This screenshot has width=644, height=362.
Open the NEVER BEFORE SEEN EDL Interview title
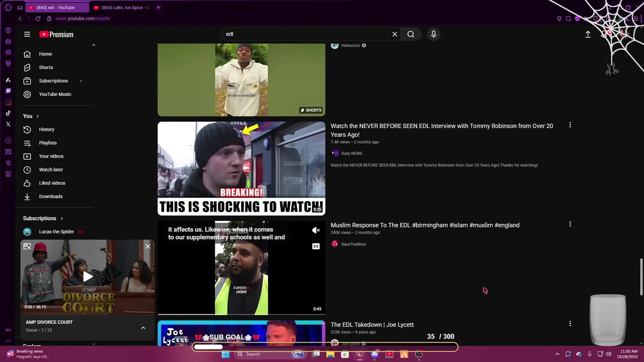[x=442, y=130]
